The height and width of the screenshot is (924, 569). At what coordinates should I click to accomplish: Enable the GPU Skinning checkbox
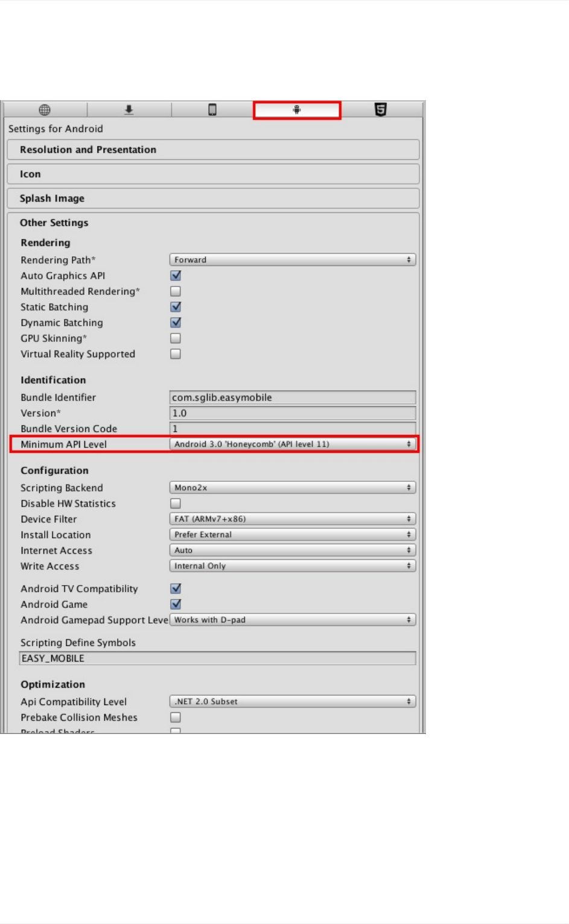coord(176,338)
